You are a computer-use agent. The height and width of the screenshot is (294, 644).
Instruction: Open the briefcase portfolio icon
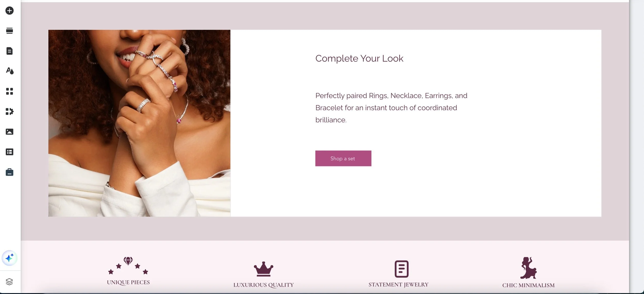[x=10, y=172]
